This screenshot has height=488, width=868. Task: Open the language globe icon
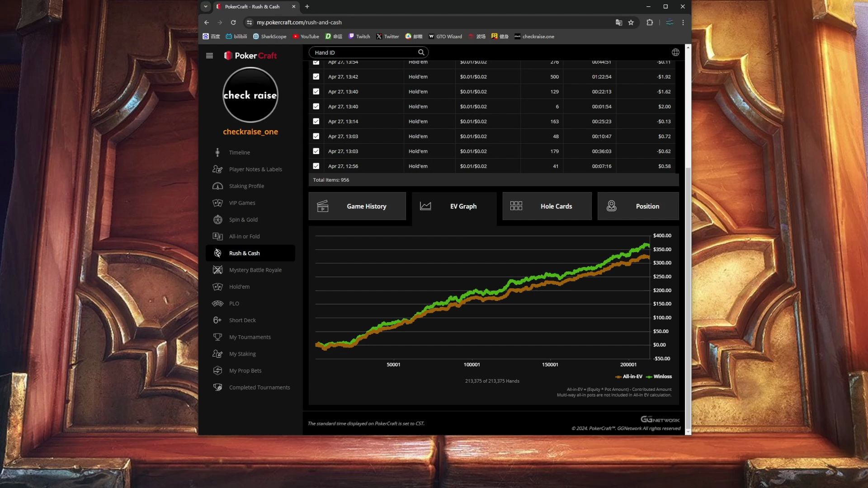[x=675, y=52]
